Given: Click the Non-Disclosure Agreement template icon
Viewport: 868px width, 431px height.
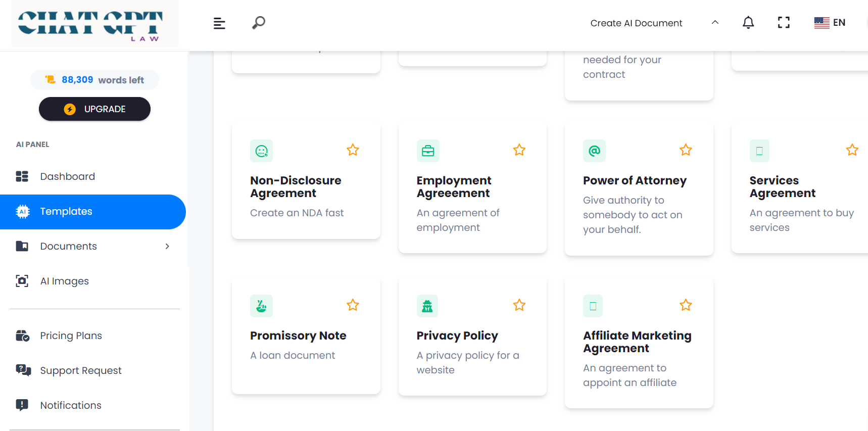Looking at the screenshot, I should [261, 151].
